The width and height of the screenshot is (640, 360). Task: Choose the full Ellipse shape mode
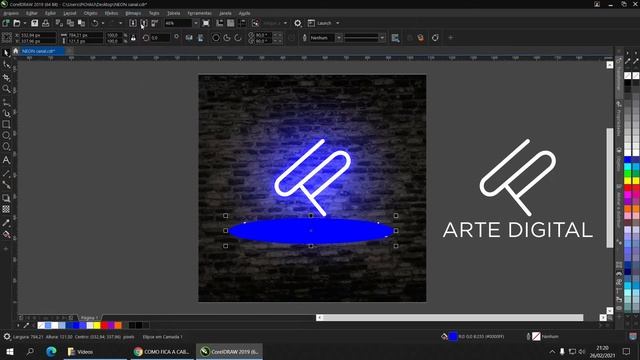tap(216, 38)
